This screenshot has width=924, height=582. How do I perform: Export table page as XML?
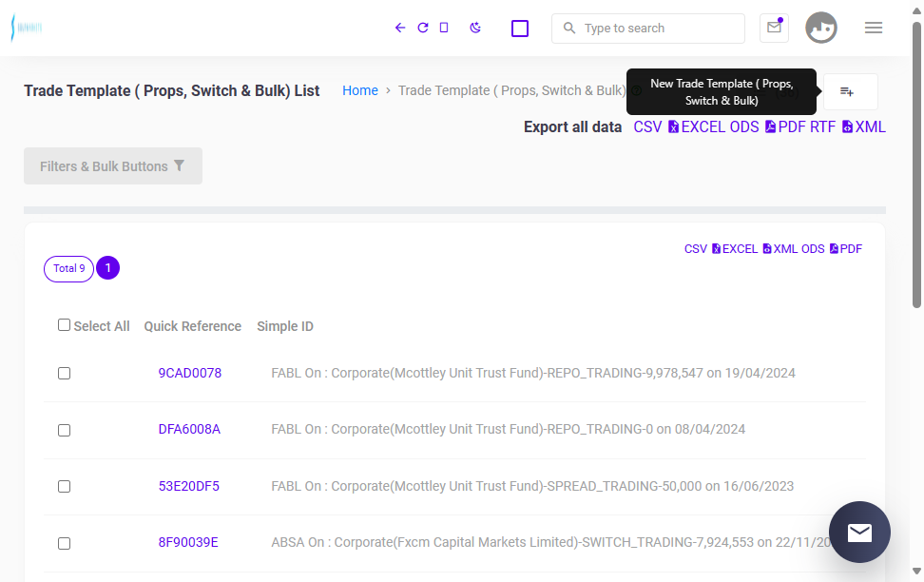pos(780,249)
